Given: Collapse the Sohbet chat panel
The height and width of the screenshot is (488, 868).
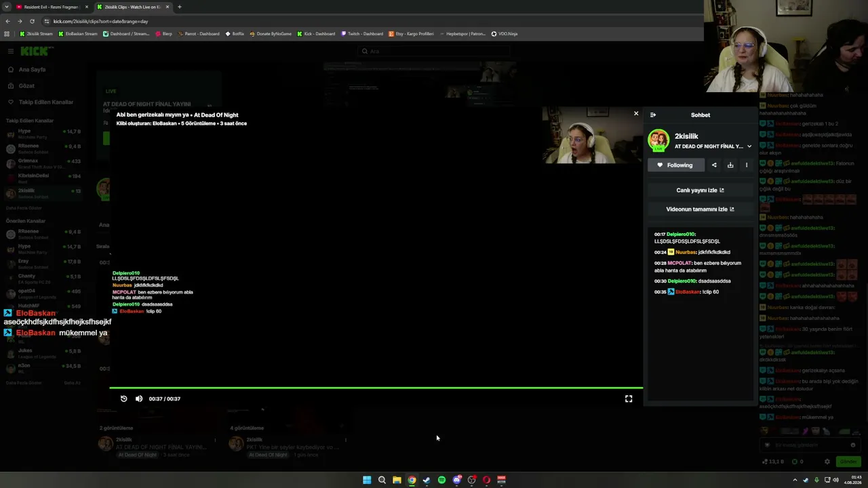Looking at the screenshot, I should coord(653,115).
